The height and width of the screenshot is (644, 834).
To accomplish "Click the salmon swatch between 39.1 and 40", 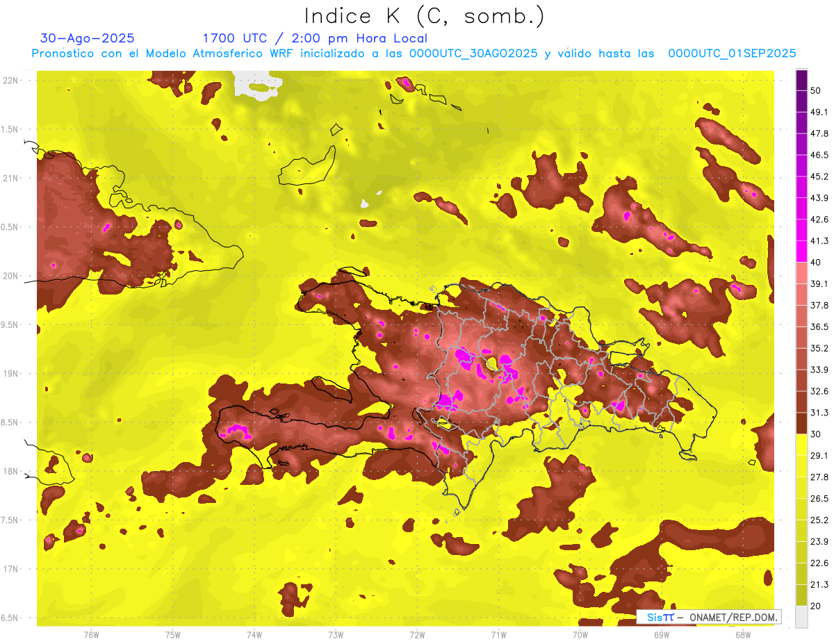I will [x=801, y=272].
